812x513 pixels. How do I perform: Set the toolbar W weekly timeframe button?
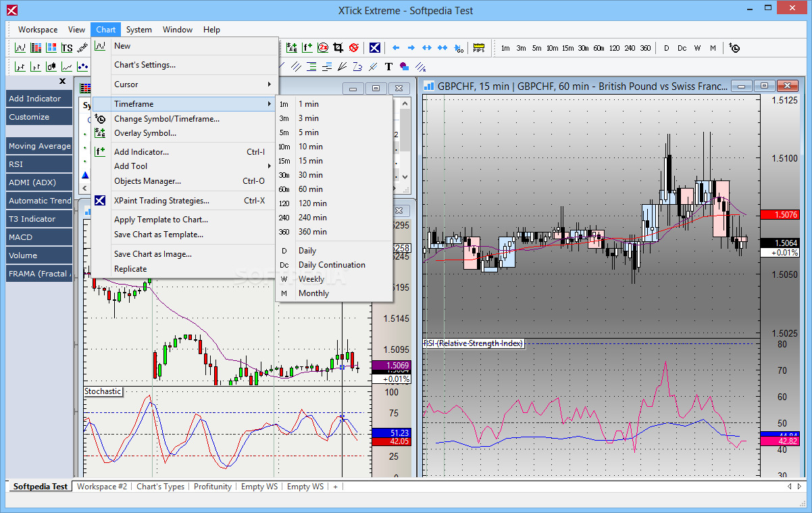tap(698, 48)
